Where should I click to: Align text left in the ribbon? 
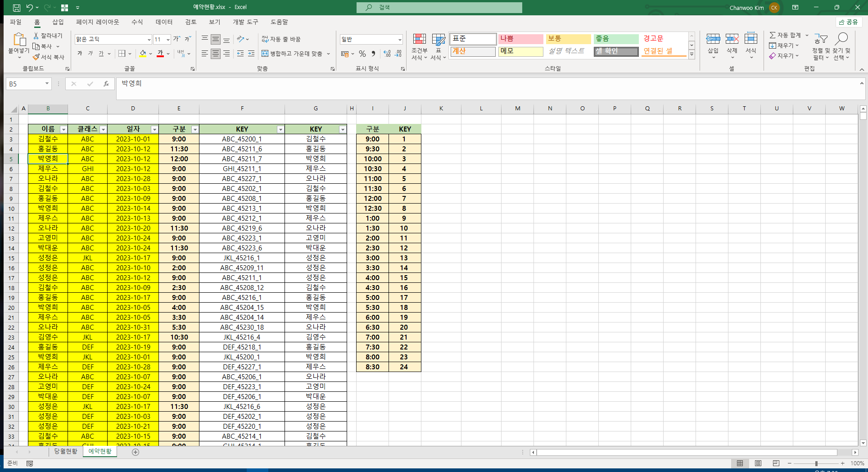(x=205, y=54)
